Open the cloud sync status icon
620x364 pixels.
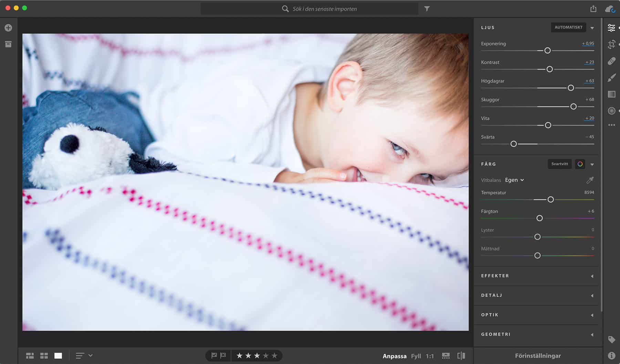(x=610, y=9)
